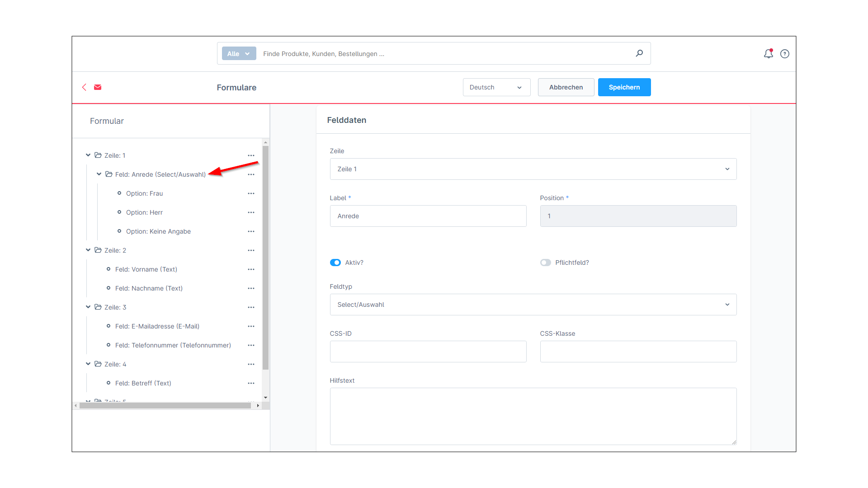The image size is (868, 488).
Task: Click the folder icon of Zeile: 4
Action: tap(98, 364)
